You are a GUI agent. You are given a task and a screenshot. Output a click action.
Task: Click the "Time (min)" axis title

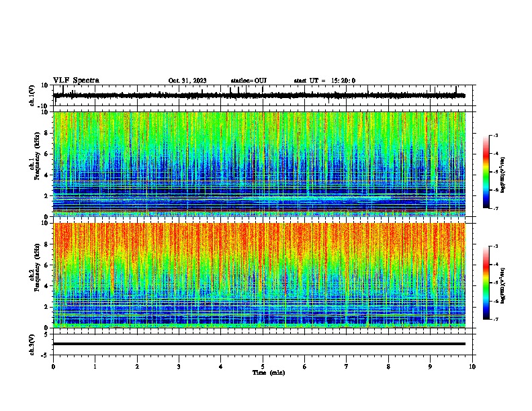click(269, 373)
